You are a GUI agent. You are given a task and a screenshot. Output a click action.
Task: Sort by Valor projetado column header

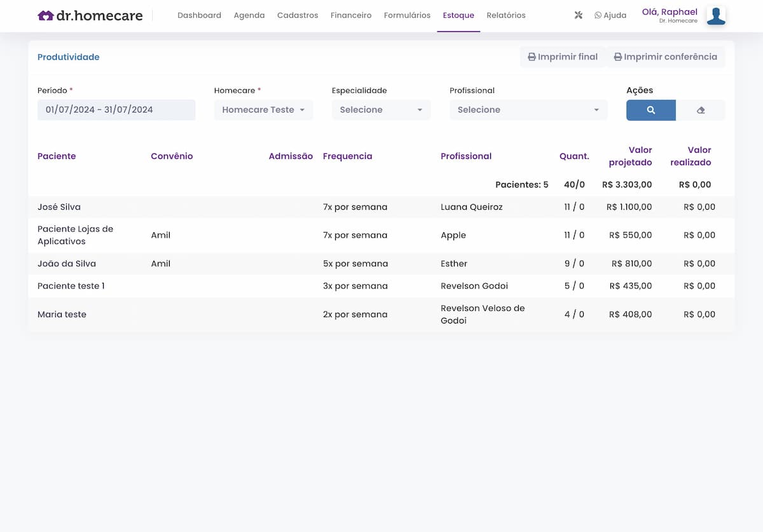pyautogui.click(x=630, y=156)
